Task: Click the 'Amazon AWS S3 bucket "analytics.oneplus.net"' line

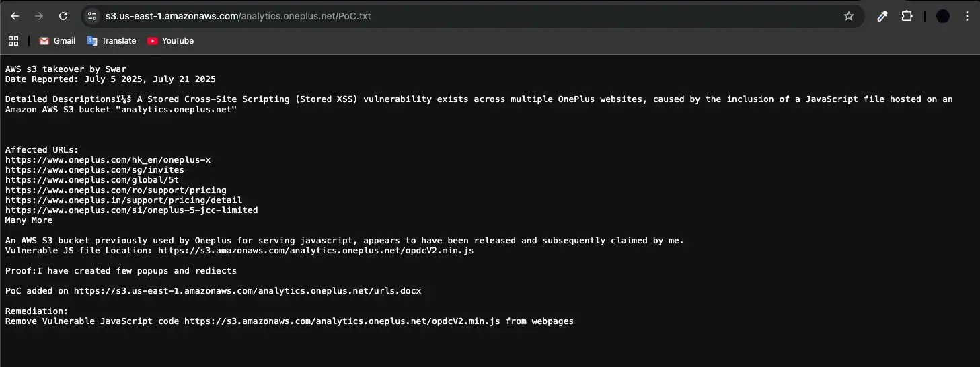Action: (x=121, y=110)
